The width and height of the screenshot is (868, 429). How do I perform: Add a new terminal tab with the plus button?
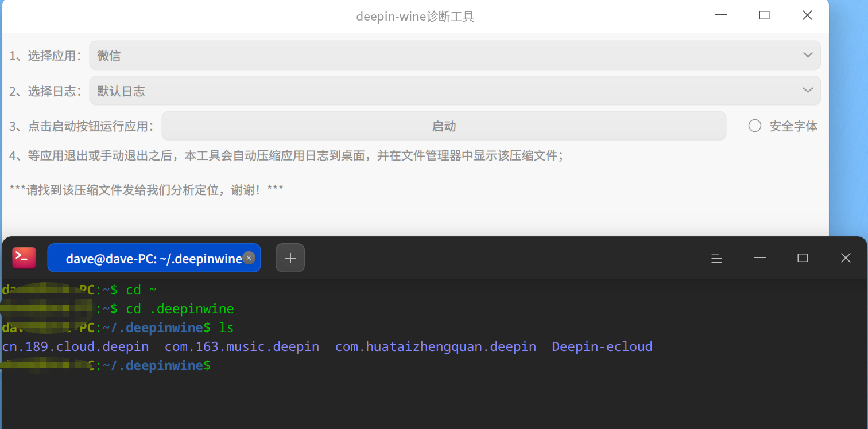click(x=290, y=258)
